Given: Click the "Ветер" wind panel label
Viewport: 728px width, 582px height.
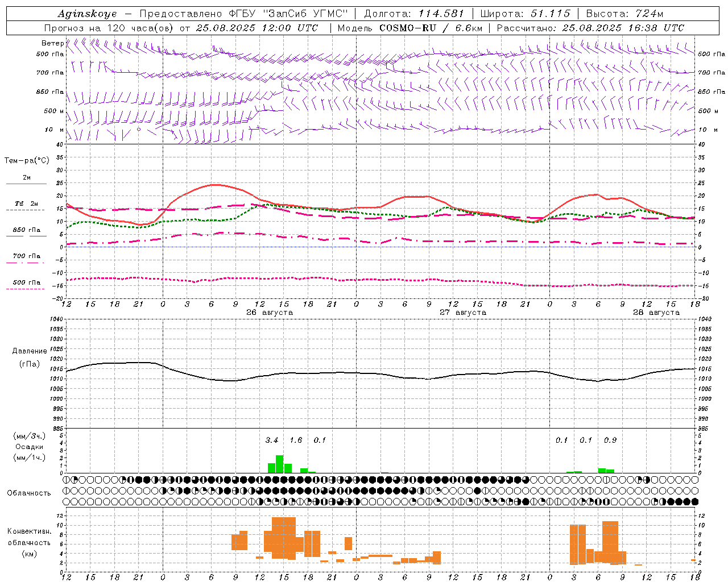Looking at the screenshot, I should [52, 43].
